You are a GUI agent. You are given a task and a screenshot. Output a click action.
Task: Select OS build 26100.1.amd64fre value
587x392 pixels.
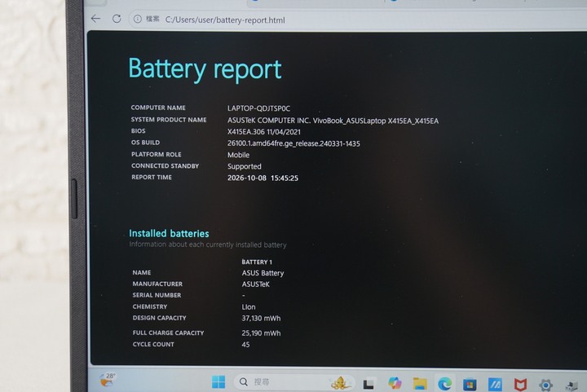[293, 143]
